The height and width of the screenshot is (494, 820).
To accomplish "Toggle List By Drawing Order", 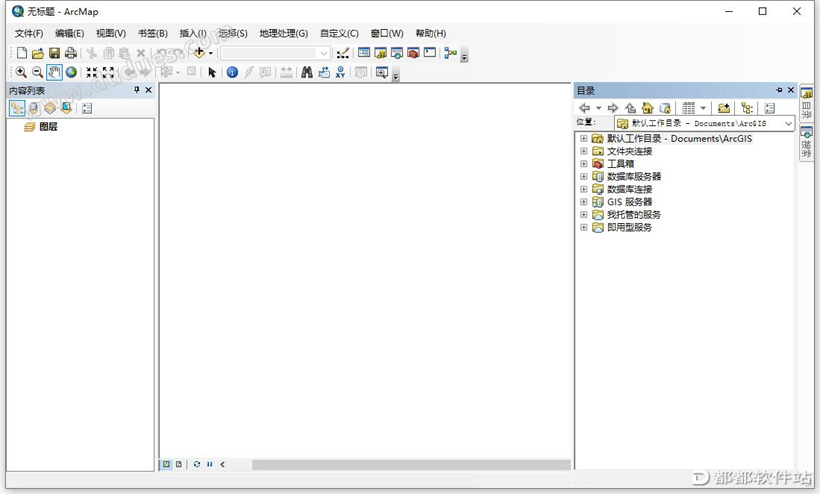I will point(17,108).
